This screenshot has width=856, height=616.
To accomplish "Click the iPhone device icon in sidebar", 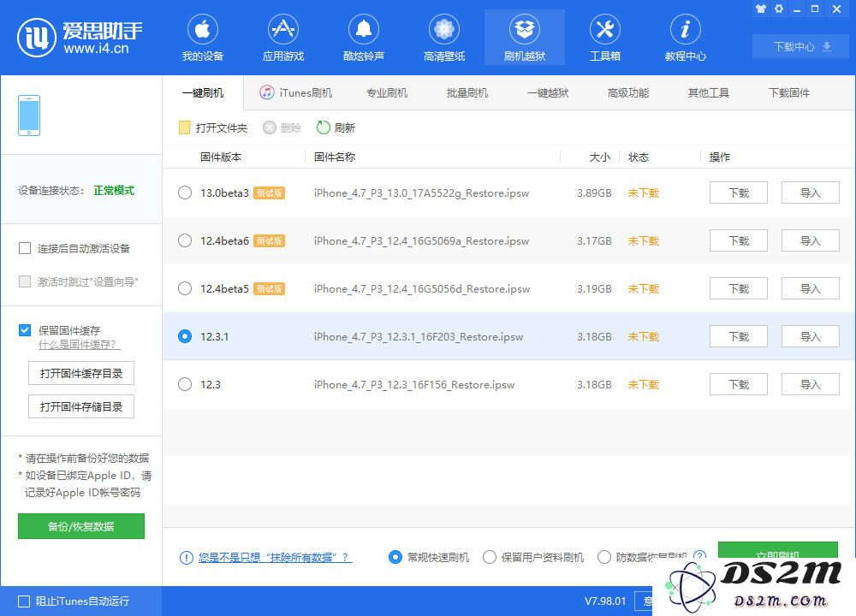I will [x=29, y=115].
